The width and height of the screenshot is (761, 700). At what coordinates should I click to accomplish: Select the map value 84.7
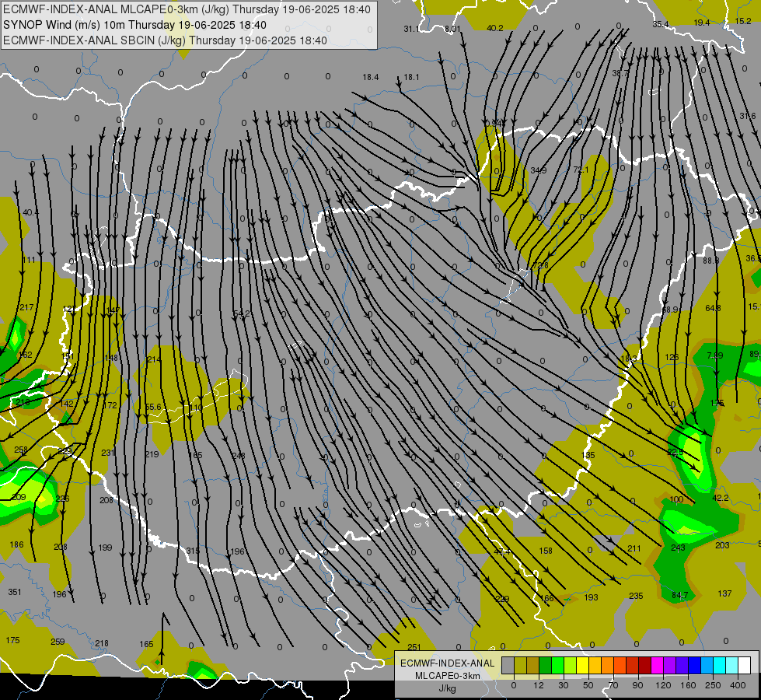(680, 595)
